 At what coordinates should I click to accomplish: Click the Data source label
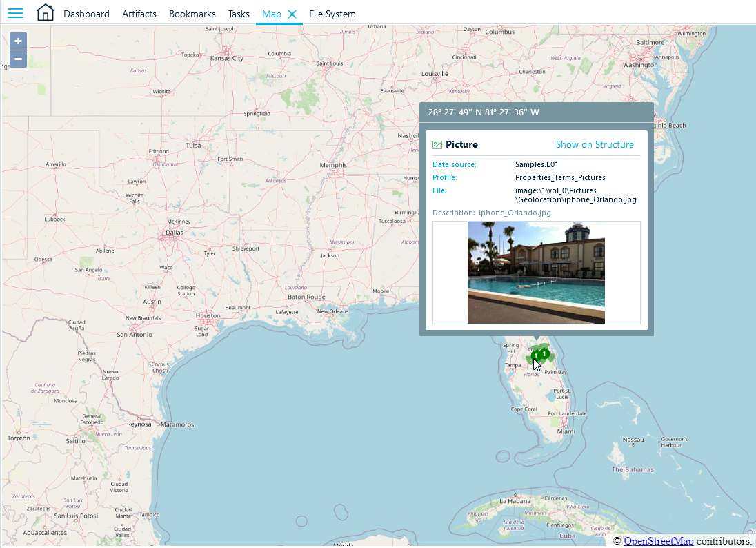coord(454,164)
